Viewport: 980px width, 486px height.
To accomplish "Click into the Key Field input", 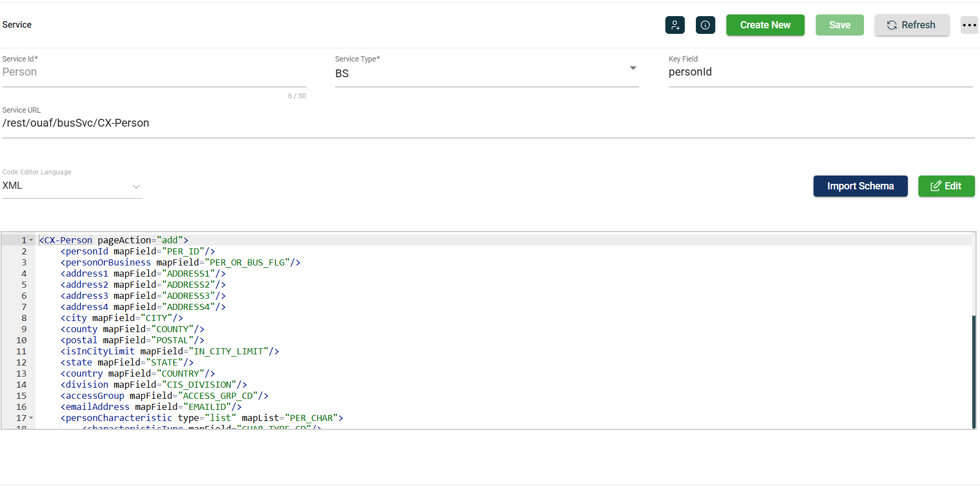I will click(x=820, y=72).
